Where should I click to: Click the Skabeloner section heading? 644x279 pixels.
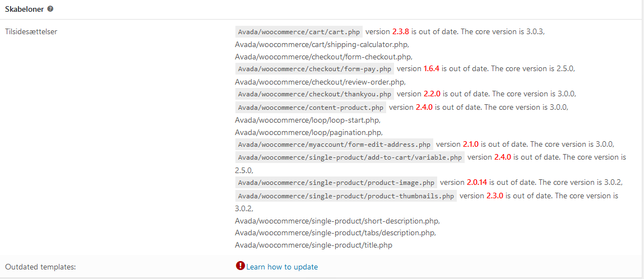tap(25, 8)
